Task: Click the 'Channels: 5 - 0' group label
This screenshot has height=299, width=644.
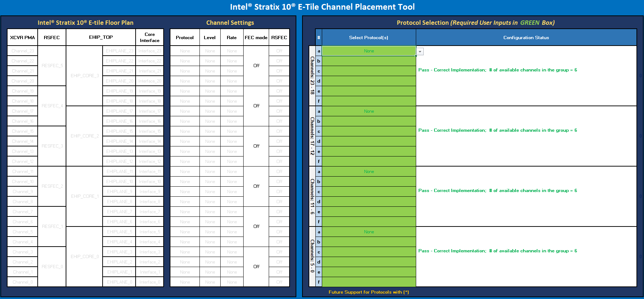Action: [x=312, y=257]
